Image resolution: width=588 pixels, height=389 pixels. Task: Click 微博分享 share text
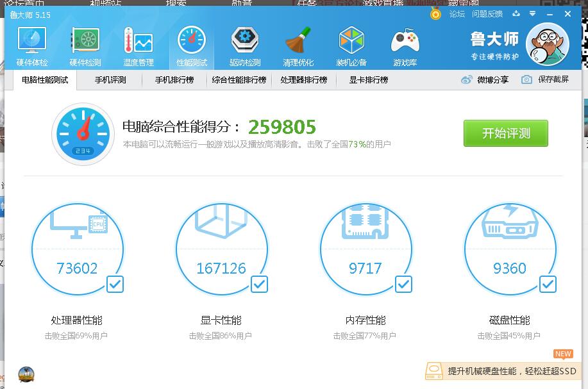pos(492,79)
